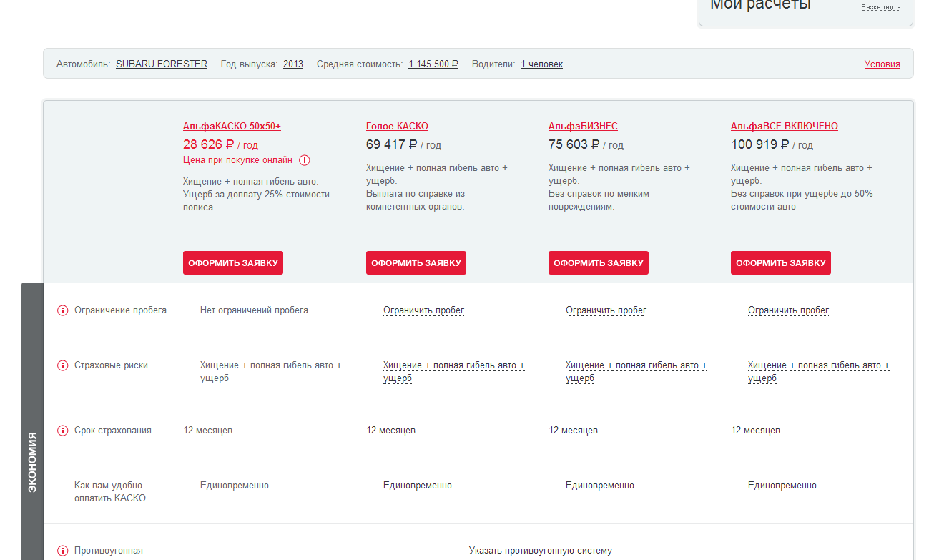This screenshot has height=560, width=944.
Task: Edit average cost 1 145 500 ₽
Action: click(x=433, y=64)
